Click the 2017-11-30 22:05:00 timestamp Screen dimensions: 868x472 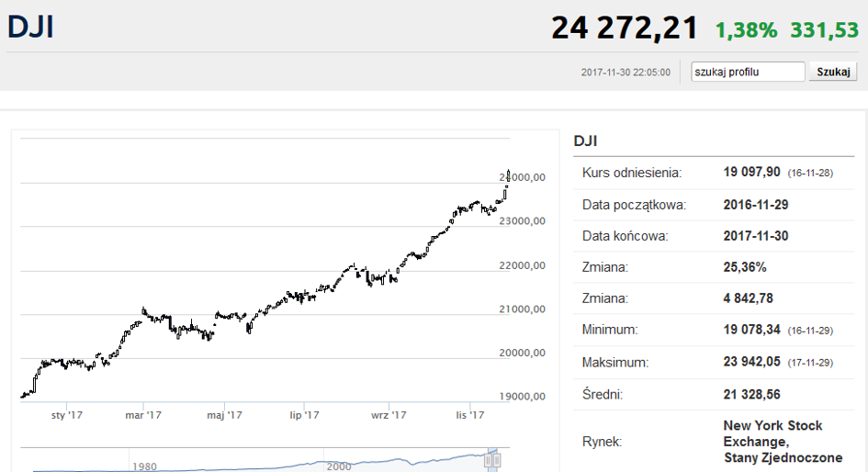coord(626,73)
